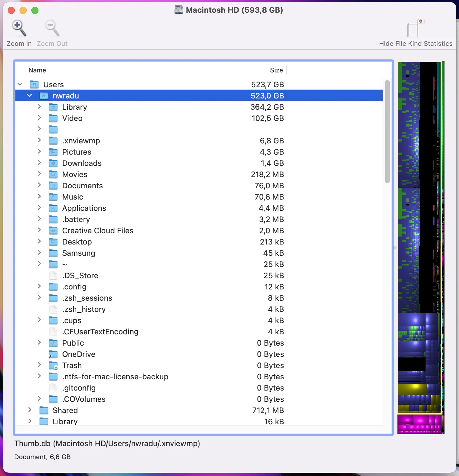Click the Downloads folder icon

pos(53,163)
